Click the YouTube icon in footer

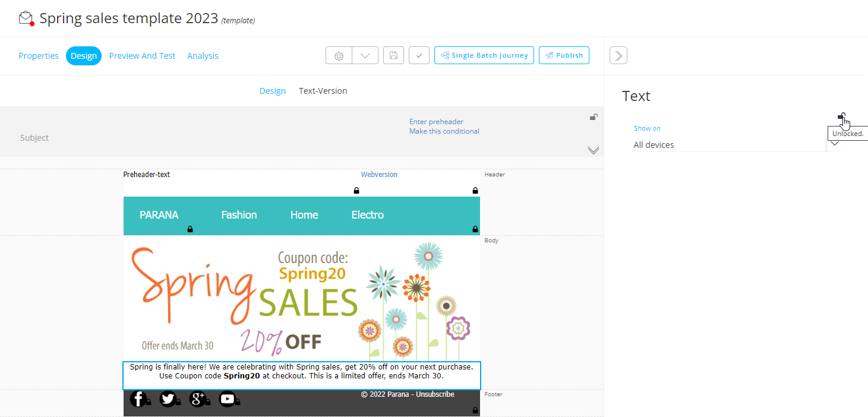(227, 399)
